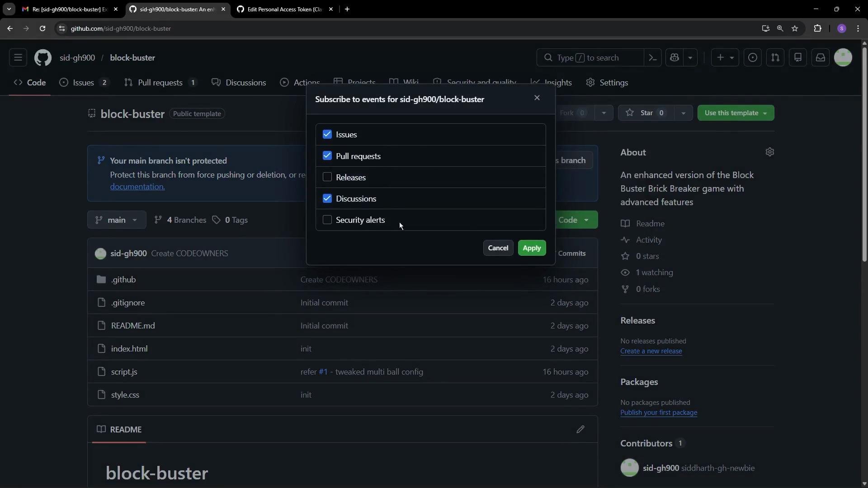Open the main branch selector

[x=117, y=220]
